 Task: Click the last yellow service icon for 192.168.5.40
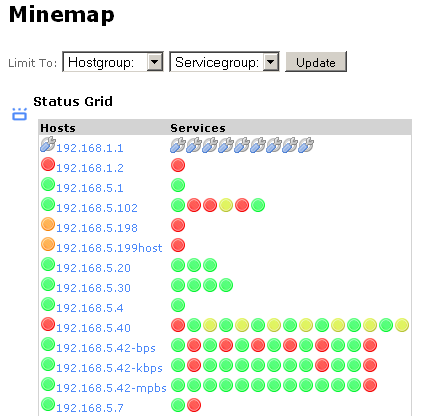coord(402,325)
